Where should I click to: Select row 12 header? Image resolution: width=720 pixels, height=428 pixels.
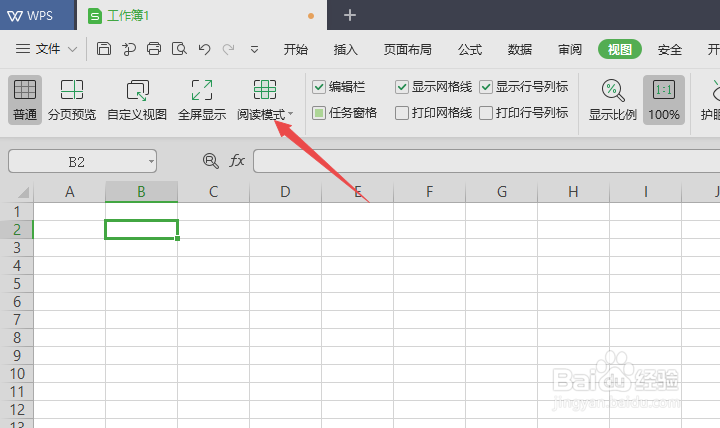[17, 410]
